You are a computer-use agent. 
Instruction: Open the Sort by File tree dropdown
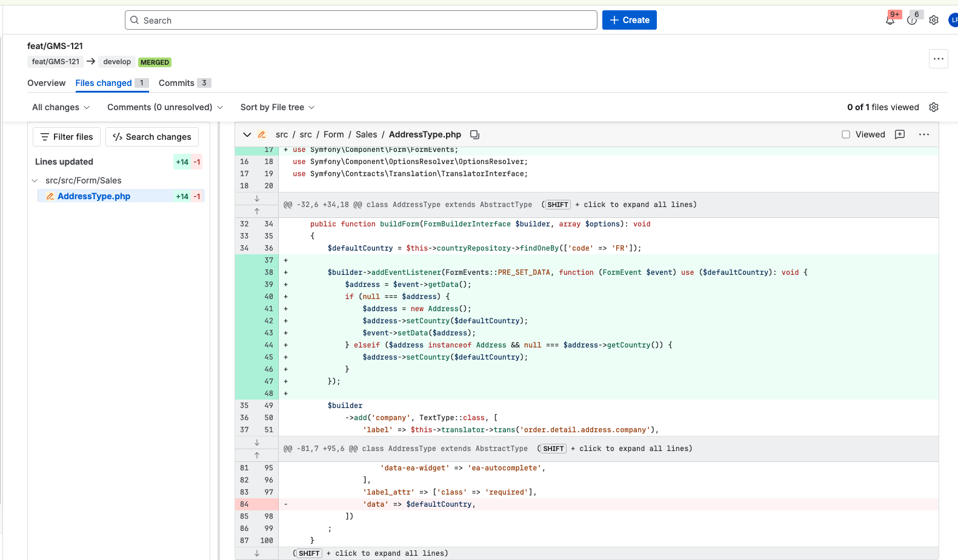tap(277, 107)
